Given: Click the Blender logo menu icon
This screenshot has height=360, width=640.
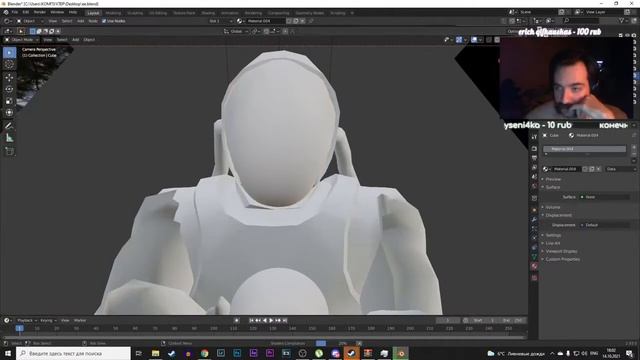Looking at the screenshot, I should (6, 12).
